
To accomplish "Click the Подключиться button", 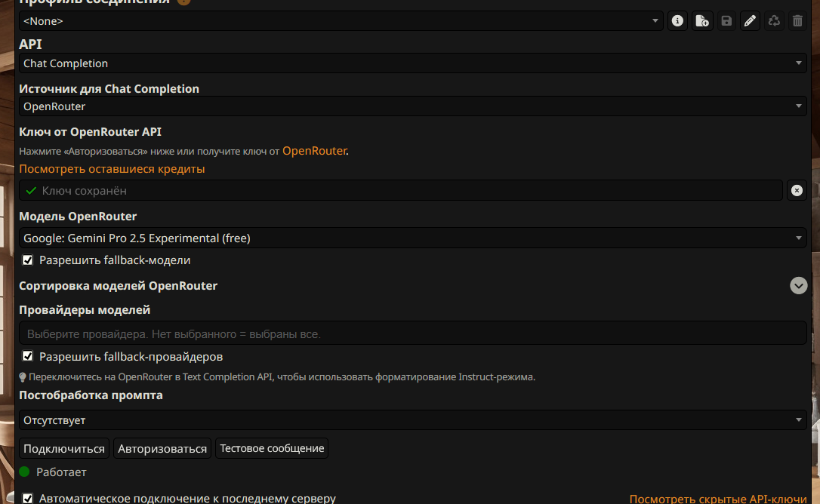I will pos(63,448).
